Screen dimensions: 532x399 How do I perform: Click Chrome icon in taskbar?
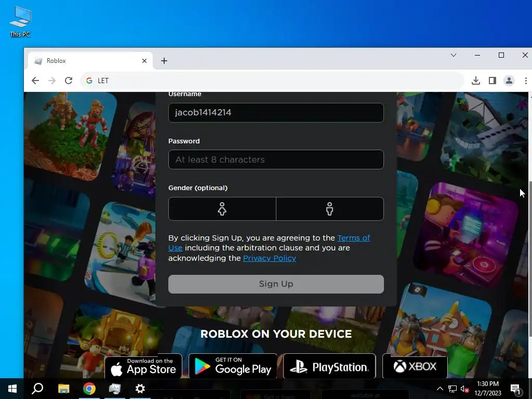pos(89,389)
